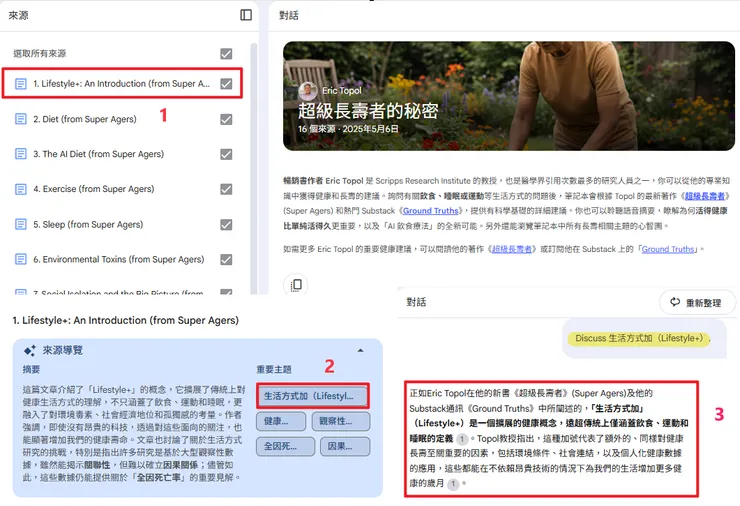Open source '5. Sleep (from Super Agers)'
This screenshot has height=506, width=740.
pyautogui.click(x=88, y=225)
